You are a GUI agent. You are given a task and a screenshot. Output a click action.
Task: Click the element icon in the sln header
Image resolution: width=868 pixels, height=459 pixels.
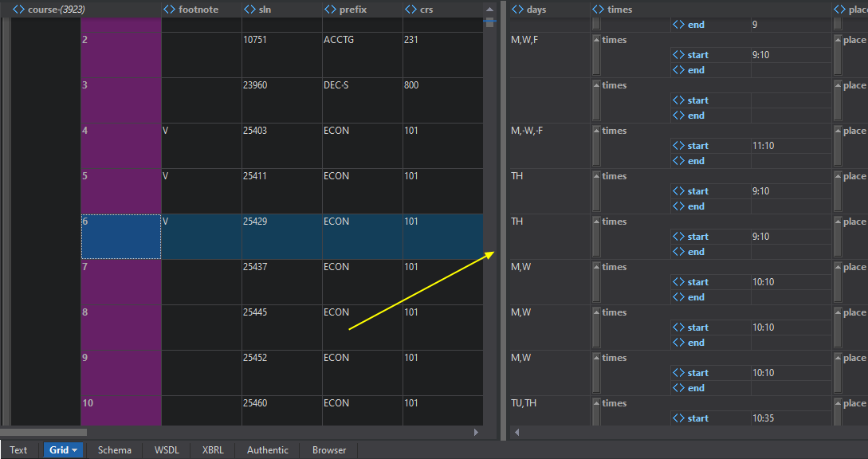(x=249, y=10)
